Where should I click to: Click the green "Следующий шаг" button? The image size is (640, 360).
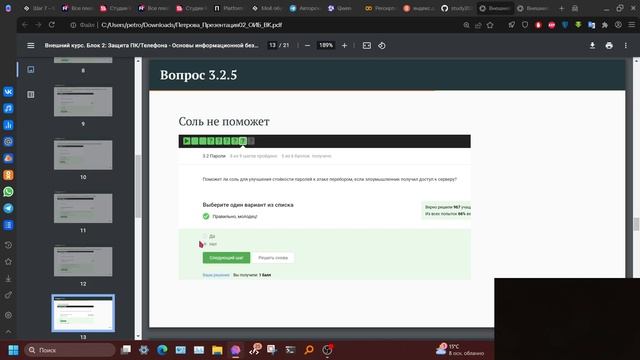(x=226, y=258)
